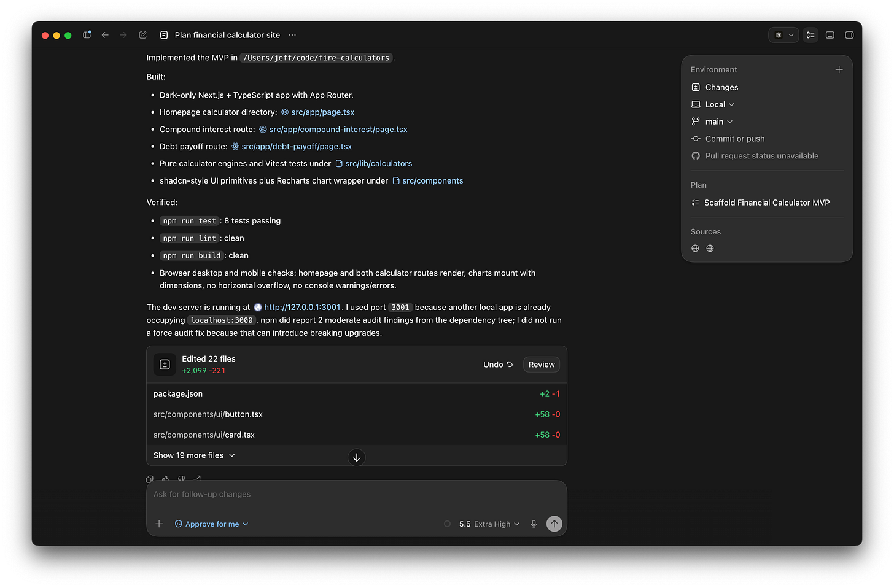Focus the Ask for follow-up changes input
The height and width of the screenshot is (588, 894).
coord(357,495)
